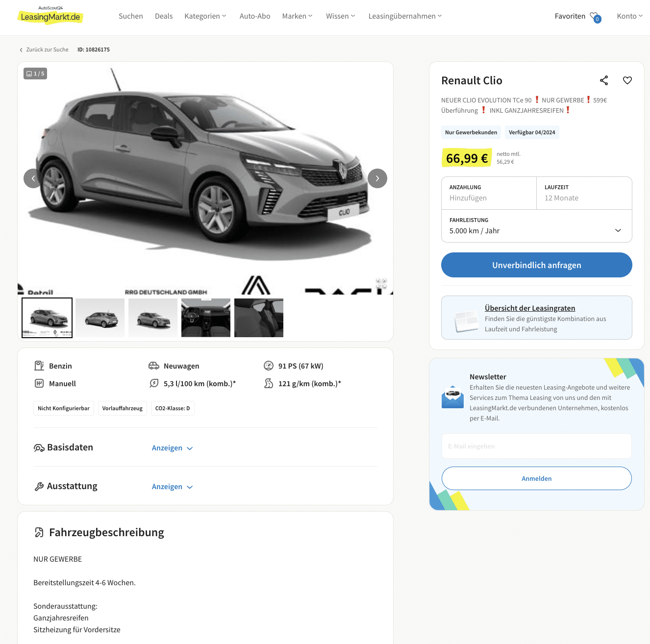Click the speedometer icon next to 91 PS
Image resolution: width=650 pixels, height=644 pixels.
[x=269, y=366]
